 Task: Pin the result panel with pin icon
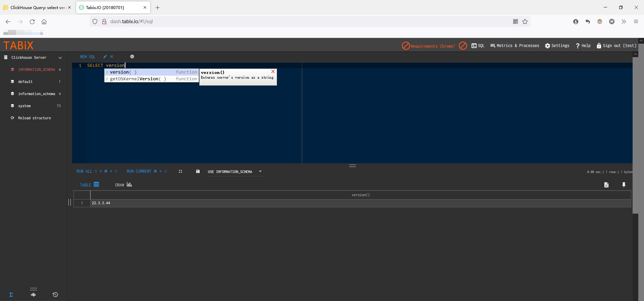coord(624,185)
